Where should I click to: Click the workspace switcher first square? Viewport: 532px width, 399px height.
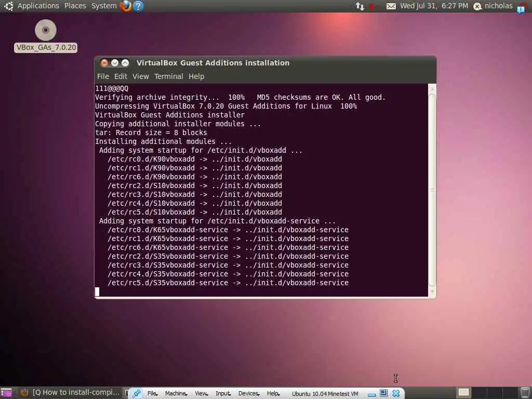point(463,393)
